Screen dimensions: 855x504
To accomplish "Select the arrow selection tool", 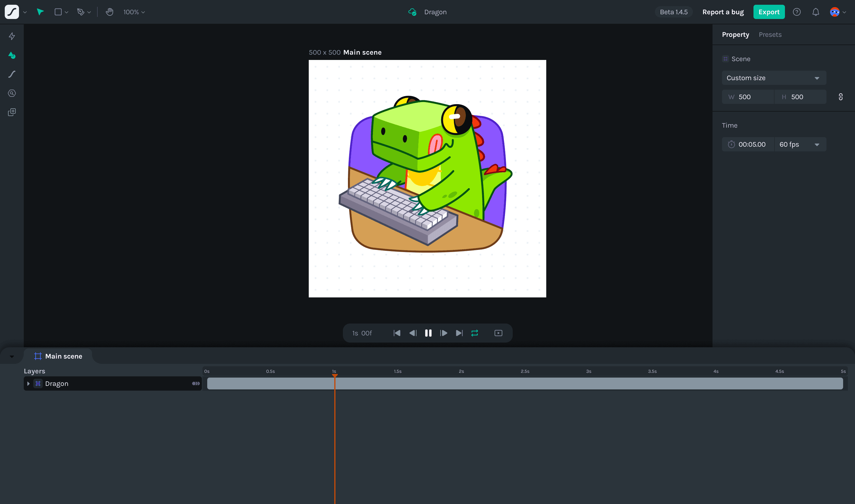I will coord(40,12).
